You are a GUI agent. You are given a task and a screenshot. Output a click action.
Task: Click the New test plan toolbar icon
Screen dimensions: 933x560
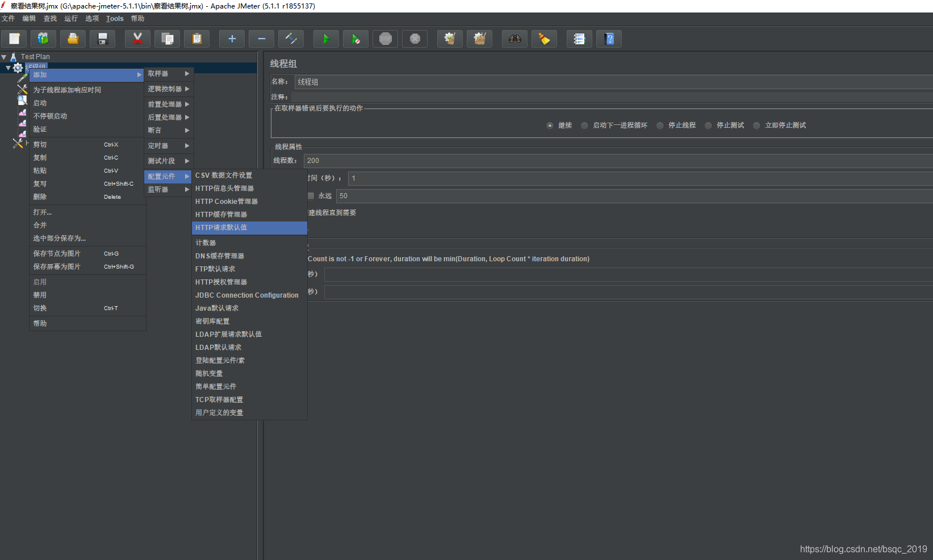coord(14,39)
